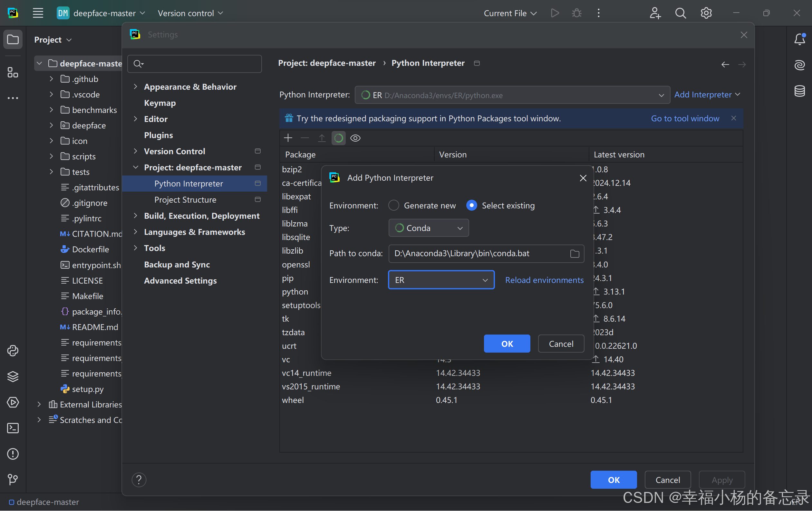The image size is (812, 511).
Task: Open the Version control menu
Action: pos(190,13)
